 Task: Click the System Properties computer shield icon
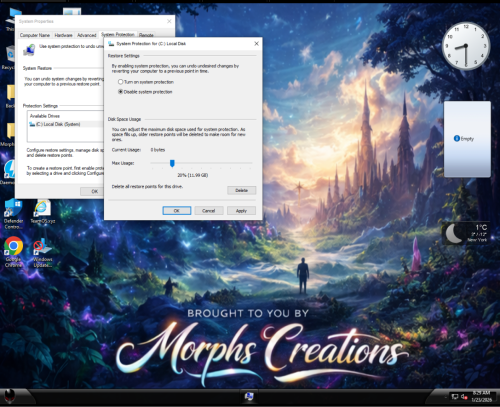[29, 50]
